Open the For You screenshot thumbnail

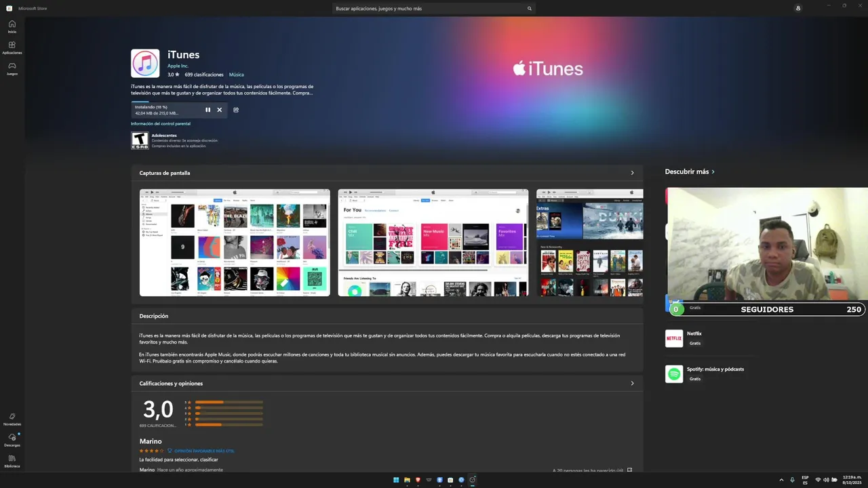(433, 243)
